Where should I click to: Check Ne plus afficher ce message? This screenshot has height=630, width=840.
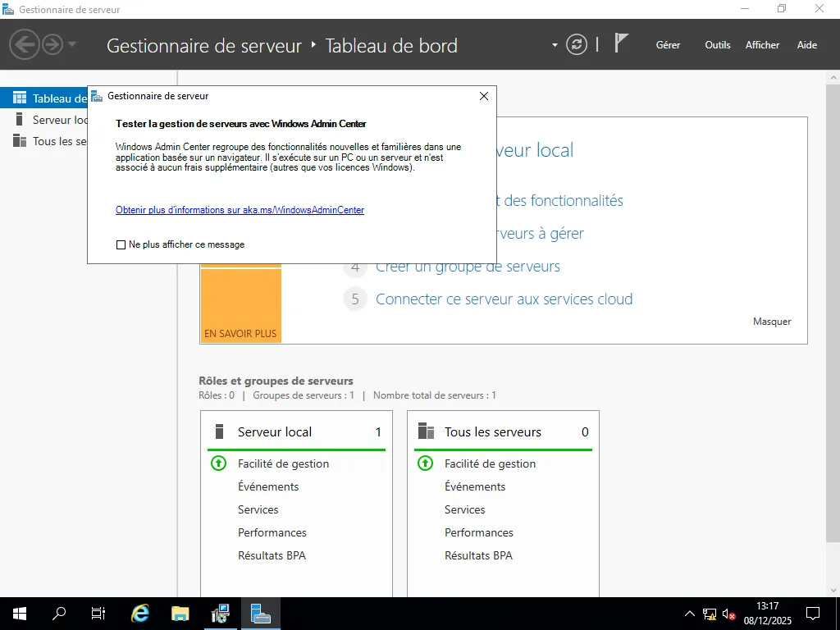coord(121,244)
